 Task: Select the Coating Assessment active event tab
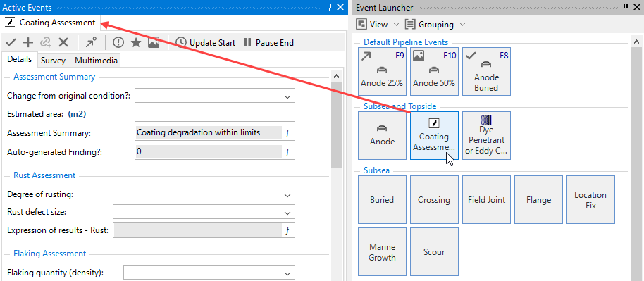[51, 23]
